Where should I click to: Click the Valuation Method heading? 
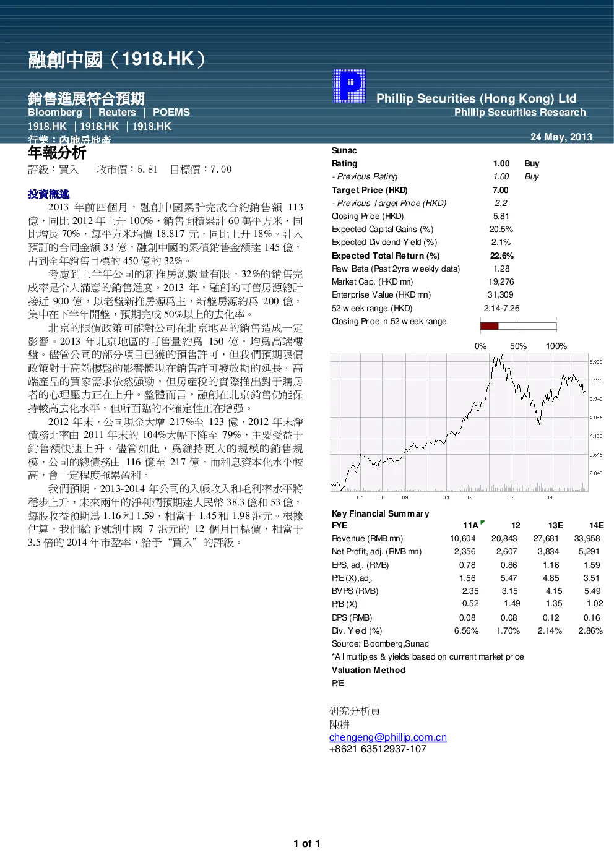[369, 670]
